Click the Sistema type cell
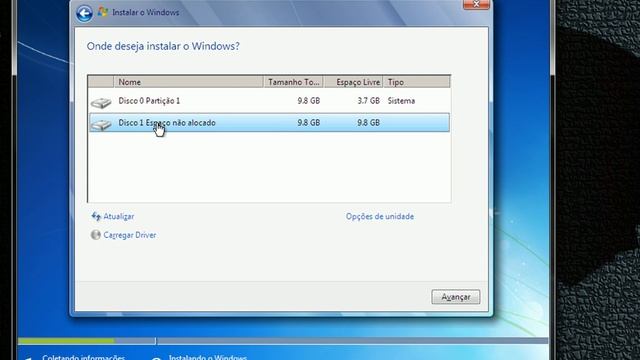 (x=401, y=101)
